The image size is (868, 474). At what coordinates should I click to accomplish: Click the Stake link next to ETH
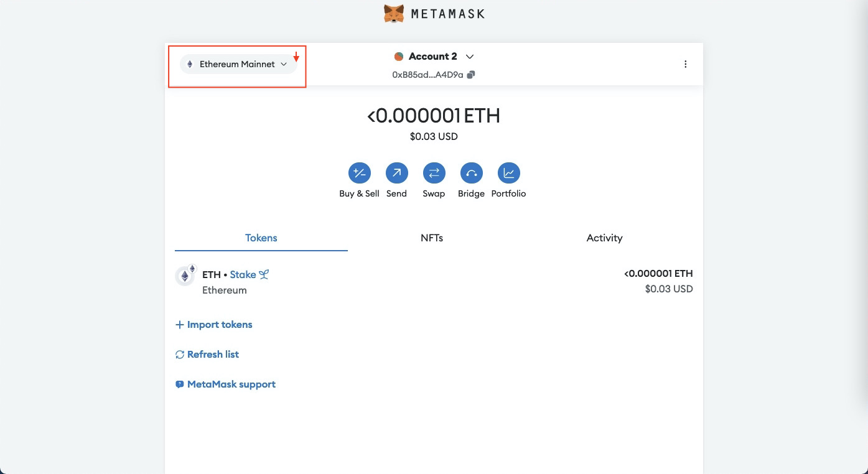(x=242, y=274)
